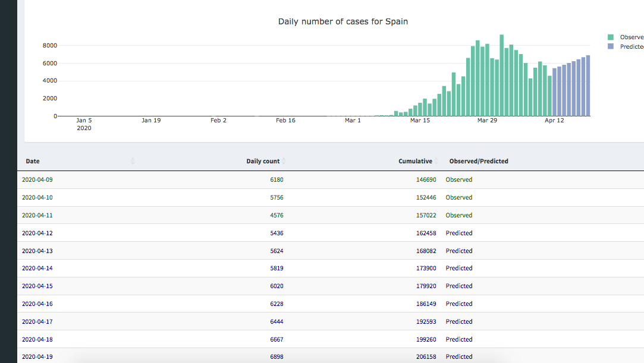Click the sort arrows next to Cumulative

click(436, 161)
